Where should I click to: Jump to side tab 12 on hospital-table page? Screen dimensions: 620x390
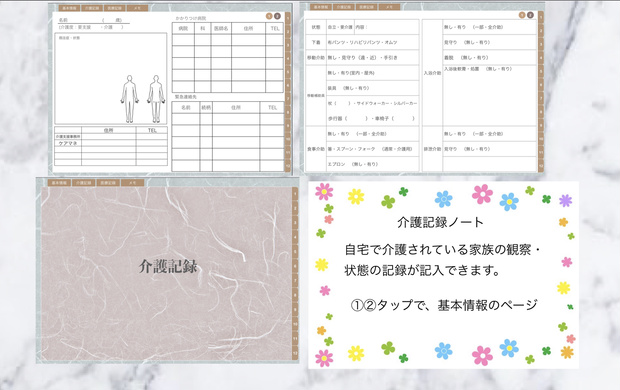point(288,166)
